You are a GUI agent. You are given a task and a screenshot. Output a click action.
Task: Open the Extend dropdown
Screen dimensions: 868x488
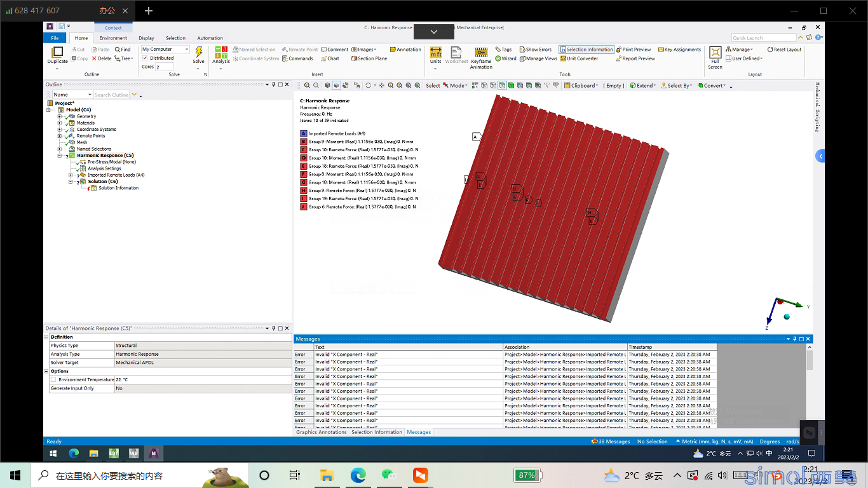coord(643,86)
